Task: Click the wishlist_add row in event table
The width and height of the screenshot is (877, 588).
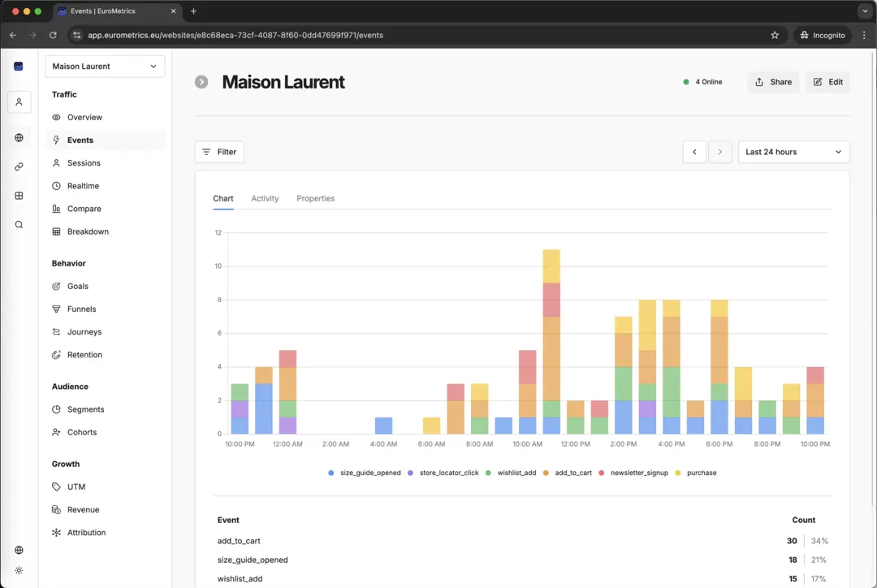Action: click(x=522, y=579)
